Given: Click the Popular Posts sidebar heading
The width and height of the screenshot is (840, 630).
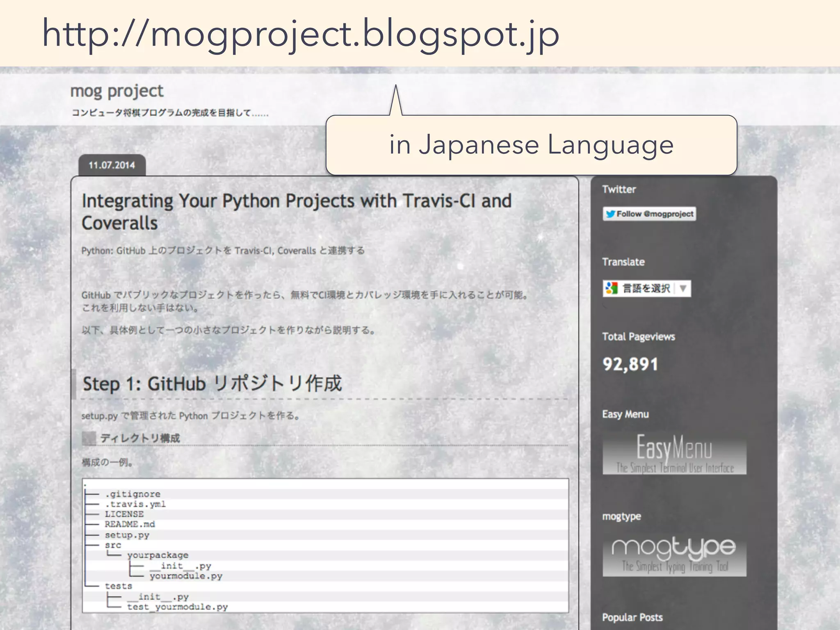Looking at the screenshot, I should pos(632,617).
